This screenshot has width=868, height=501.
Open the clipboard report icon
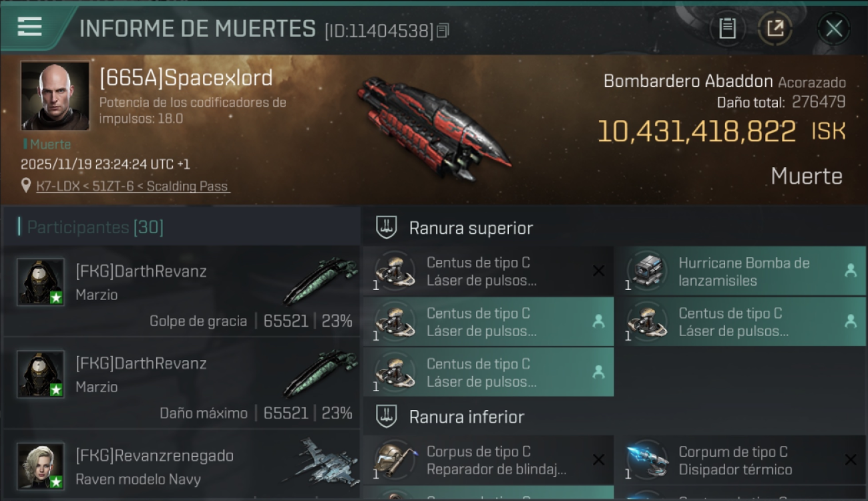coord(727,29)
